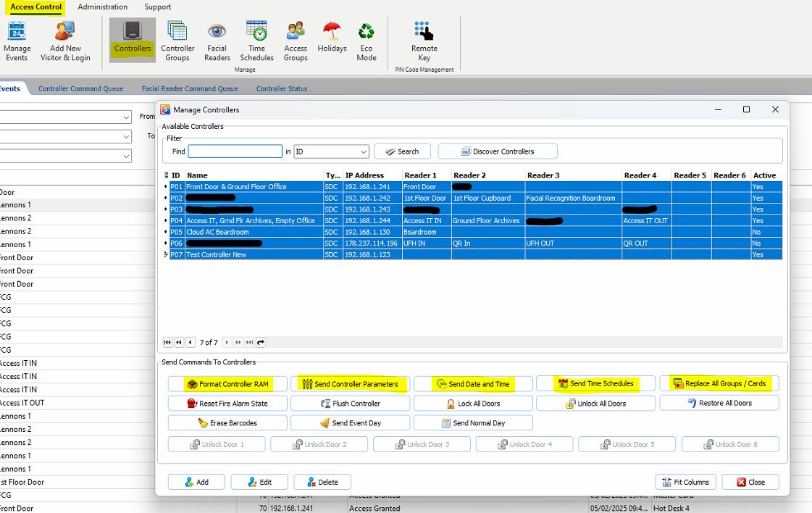812x513 pixels.
Task: Open the Support ribbon tab
Action: [x=157, y=7]
